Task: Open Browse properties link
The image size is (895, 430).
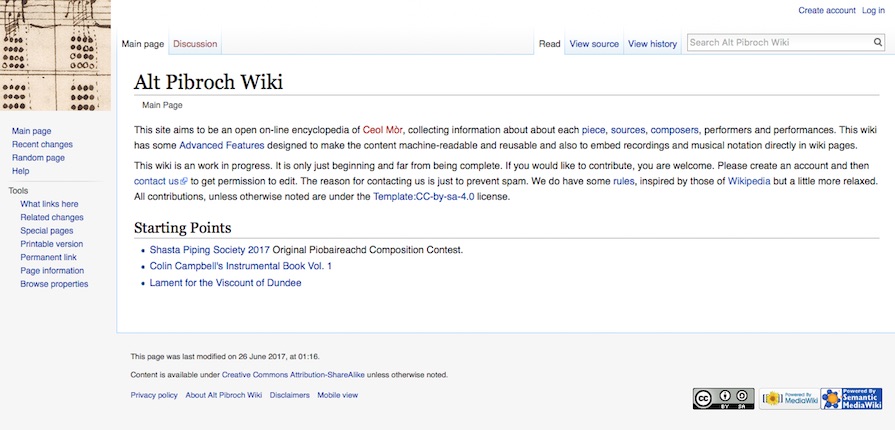Action: pyautogui.click(x=54, y=284)
